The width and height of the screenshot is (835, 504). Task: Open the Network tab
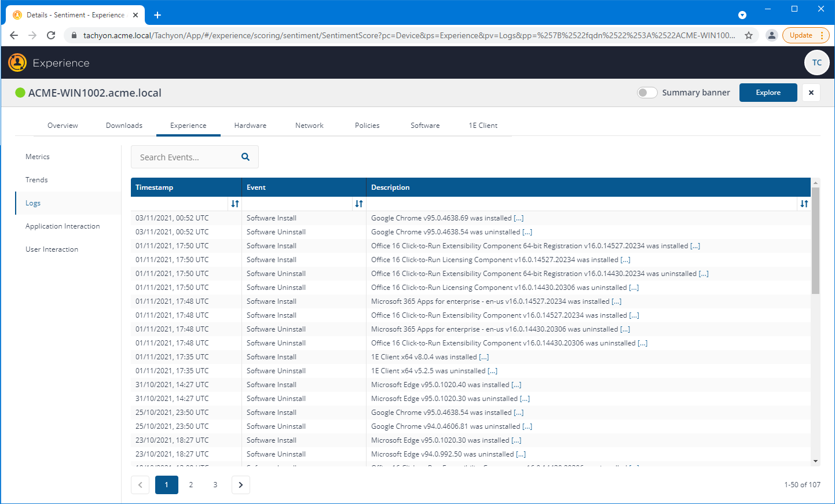[309, 126]
